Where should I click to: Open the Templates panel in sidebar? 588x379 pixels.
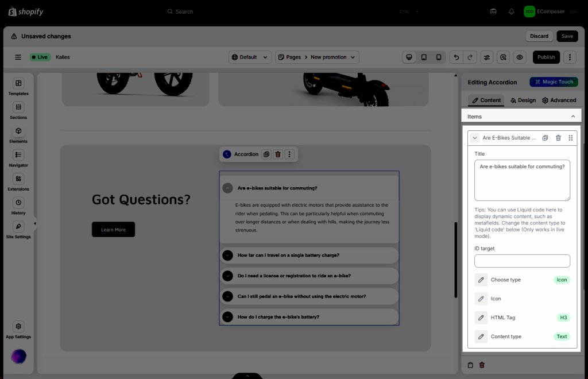(x=18, y=87)
